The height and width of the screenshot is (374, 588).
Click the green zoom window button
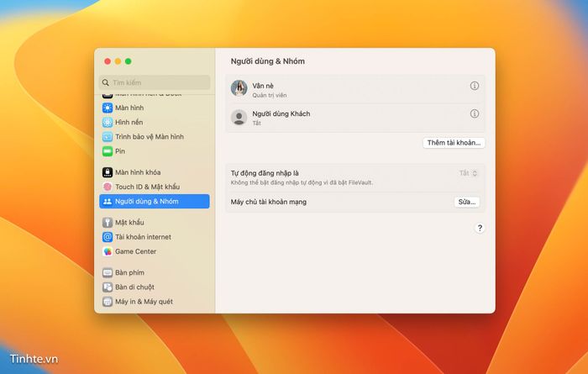(x=129, y=61)
